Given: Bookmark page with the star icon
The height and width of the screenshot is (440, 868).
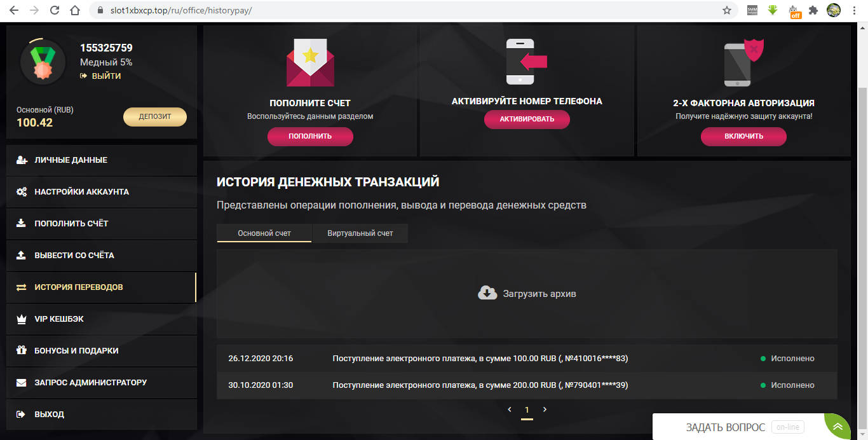Looking at the screenshot, I should [x=727, y=10].
